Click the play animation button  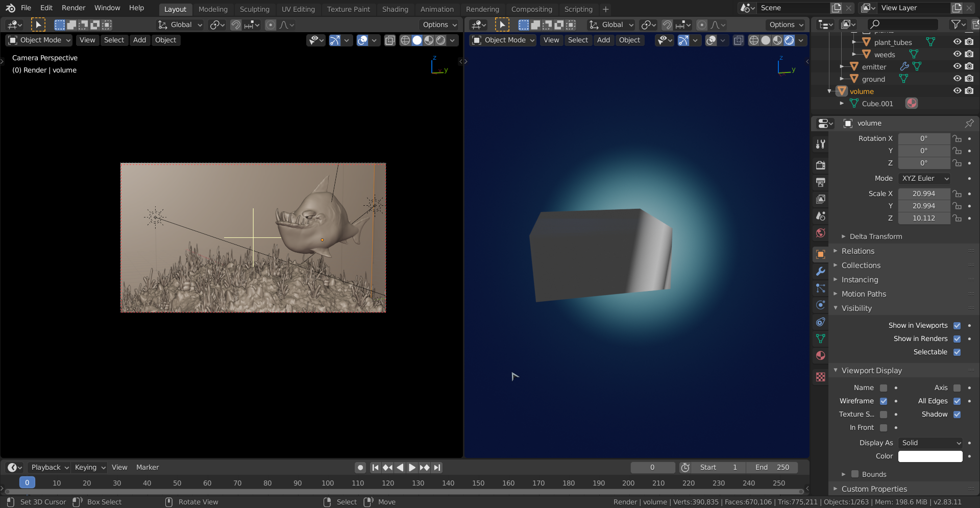(412, 467)
